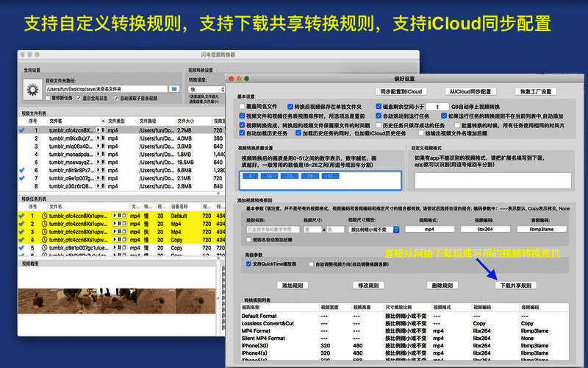Click clock icon on conversion task row 1
Screen dimensions: 588x368
(44, 216)
